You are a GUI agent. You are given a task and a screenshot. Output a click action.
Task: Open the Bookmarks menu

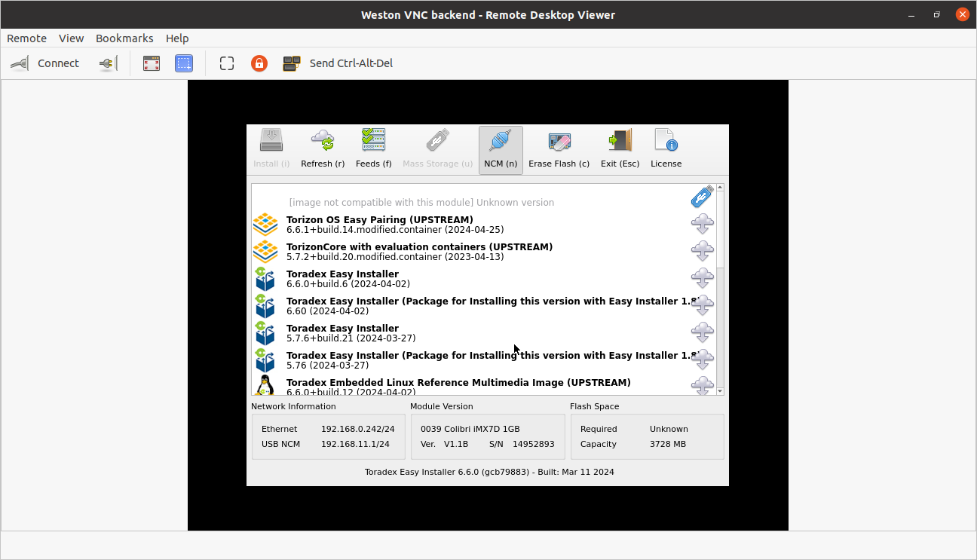[124, 38]
